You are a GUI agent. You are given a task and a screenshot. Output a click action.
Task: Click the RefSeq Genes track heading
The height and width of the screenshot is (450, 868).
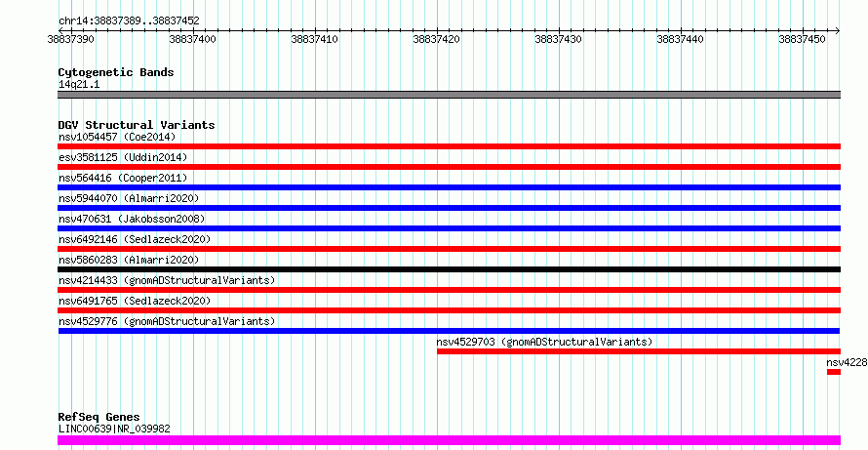pos(99,417)
